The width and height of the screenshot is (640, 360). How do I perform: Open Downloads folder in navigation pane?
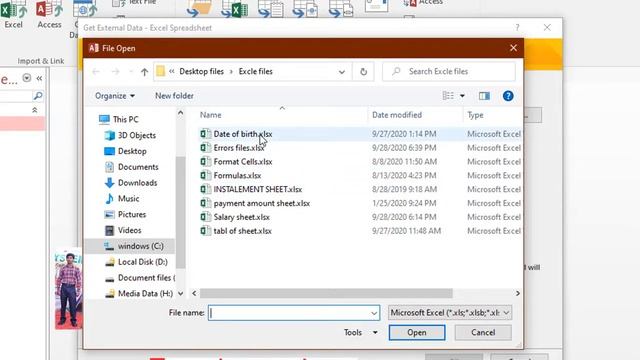[x=131, y=183]
